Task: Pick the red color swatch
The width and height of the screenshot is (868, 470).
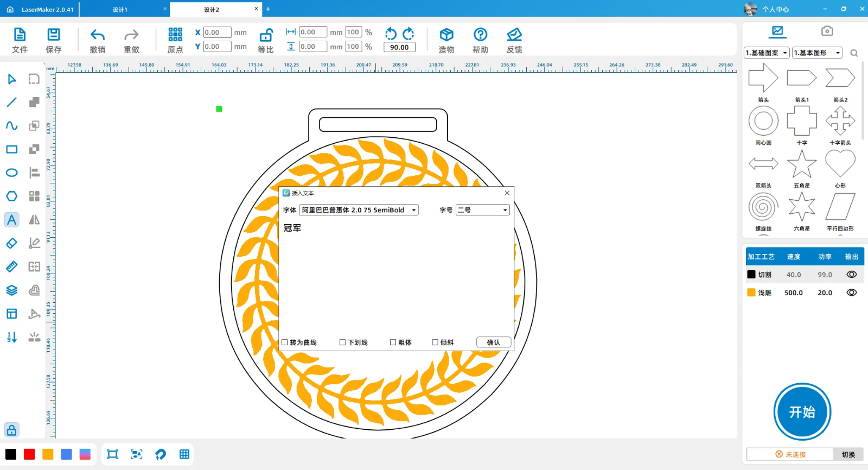Action: point(29,454)
